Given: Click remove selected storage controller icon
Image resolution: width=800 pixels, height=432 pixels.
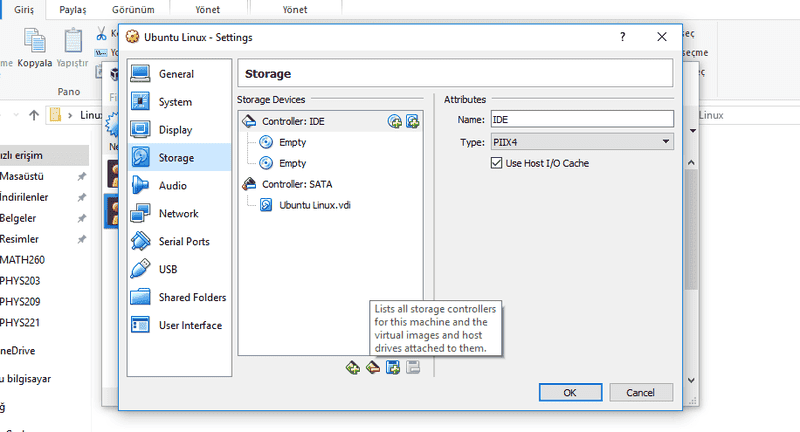Looking at the screenshot, I should pos(373,368).
